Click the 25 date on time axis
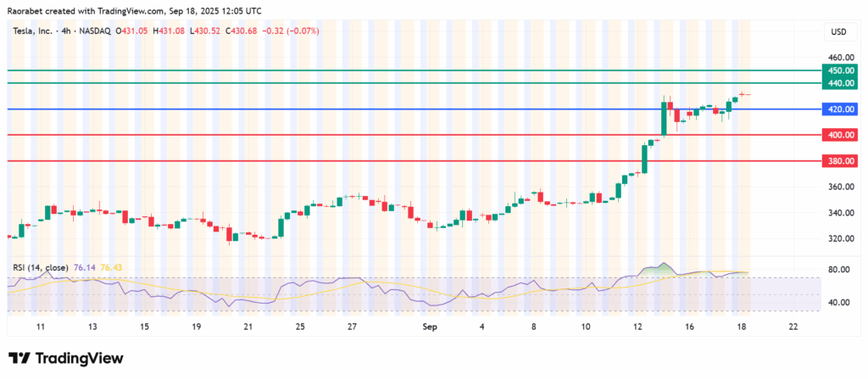 coord(300,326)
